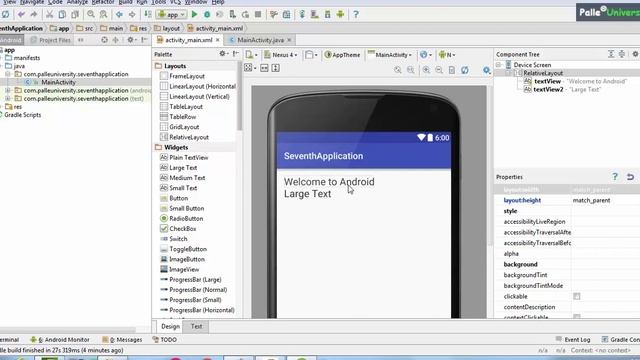Click the Copy icon in main toolbar

coord(62,15)
